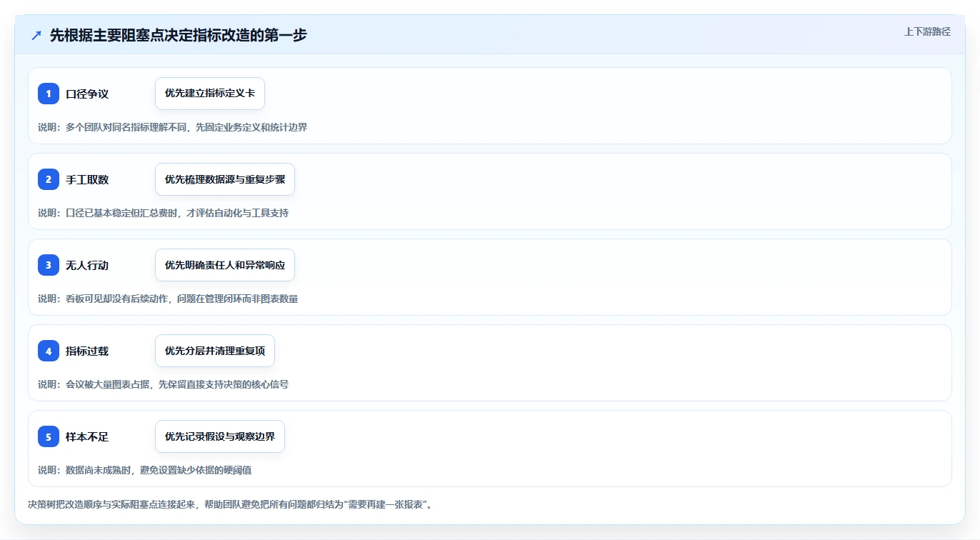The width and height of the screenshot is (980, 540).
Task: Click the footer note starting 决策树把改造顺序
Action: pyautogui.click(x=230, y=504)
